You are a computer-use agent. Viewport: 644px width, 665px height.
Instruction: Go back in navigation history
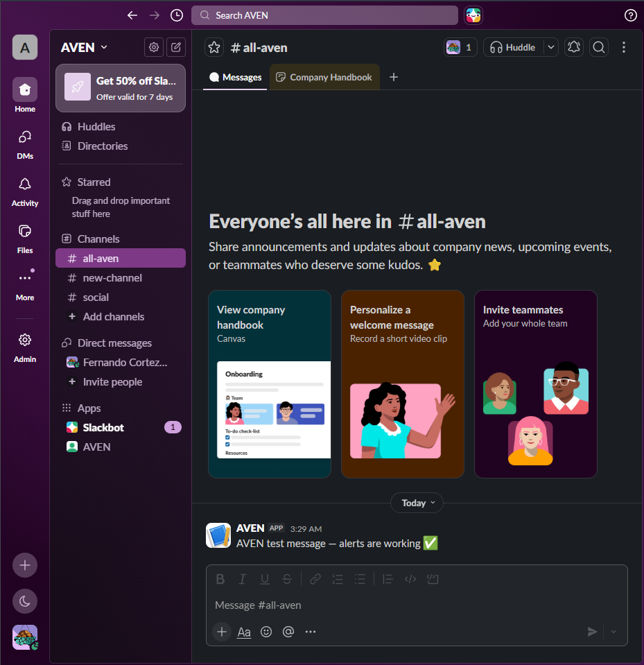[x=132, y=15]
